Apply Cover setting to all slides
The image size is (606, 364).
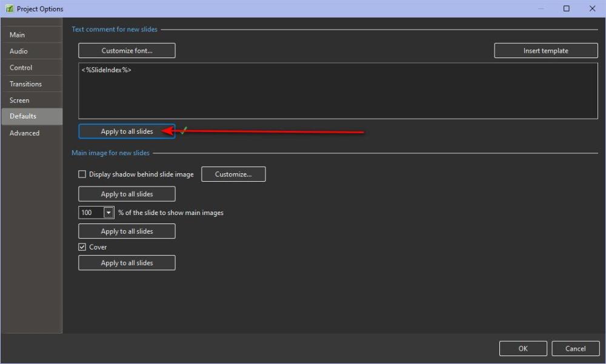click(127, 263)
